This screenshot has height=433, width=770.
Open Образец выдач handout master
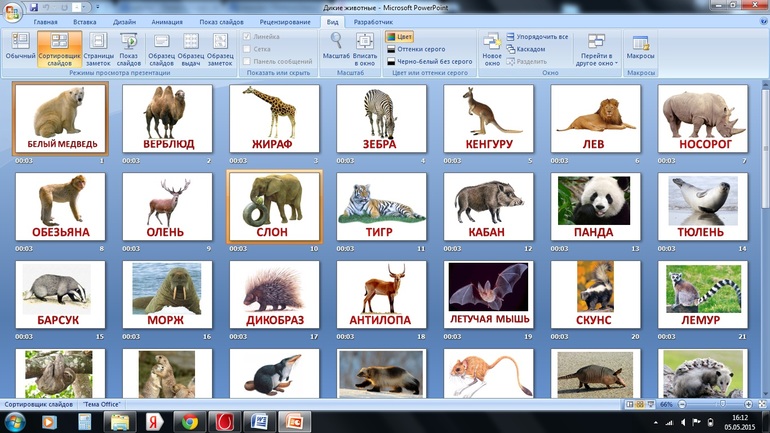[x=191, y=50]
